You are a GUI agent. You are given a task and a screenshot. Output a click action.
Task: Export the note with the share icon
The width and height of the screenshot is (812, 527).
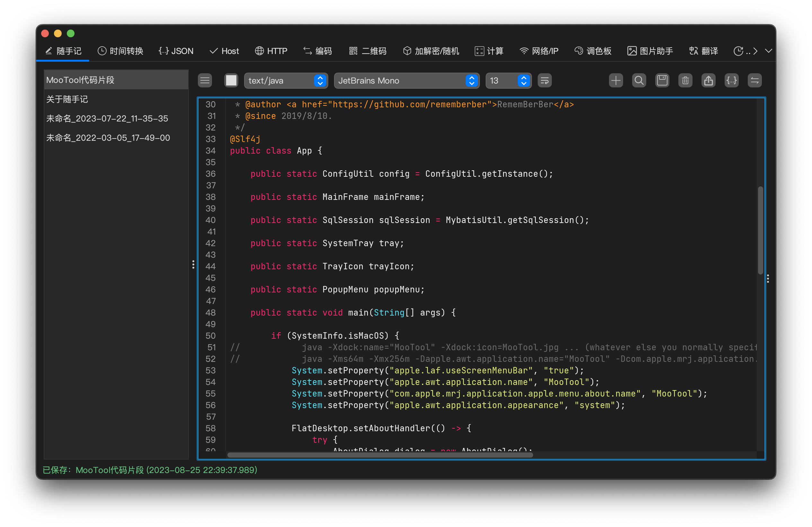coord(708,81)
